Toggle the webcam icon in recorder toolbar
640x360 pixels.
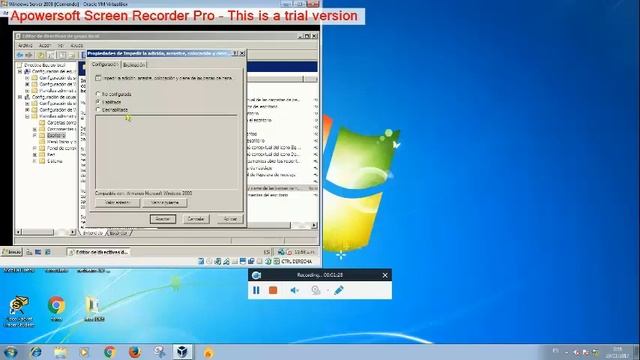tap(316, 290)
